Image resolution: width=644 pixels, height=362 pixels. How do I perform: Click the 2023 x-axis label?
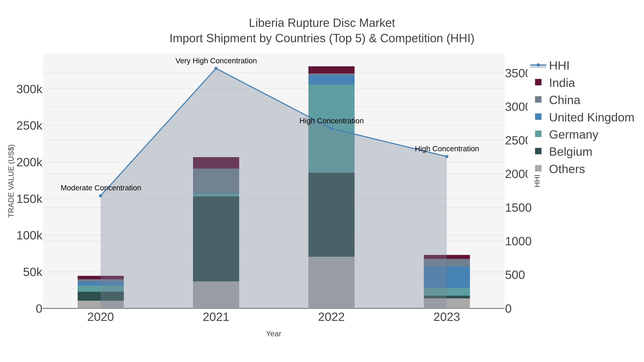[x=447, y=317]
